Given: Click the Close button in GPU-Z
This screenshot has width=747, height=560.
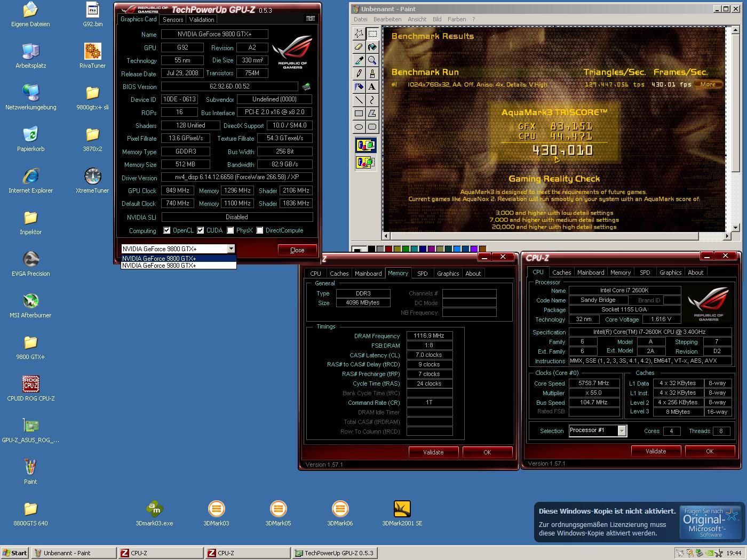Looking at the screenshot, I should click(x=297, y=250).
